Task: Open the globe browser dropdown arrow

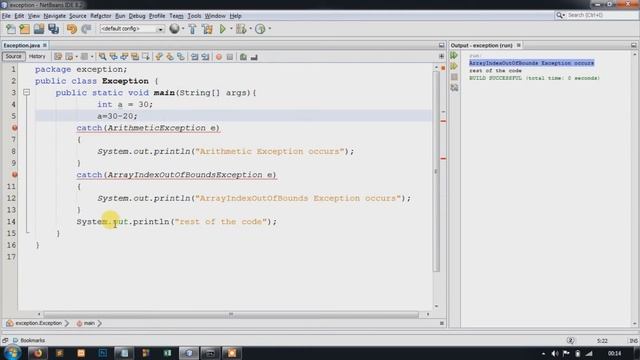Action: (183, 29)
